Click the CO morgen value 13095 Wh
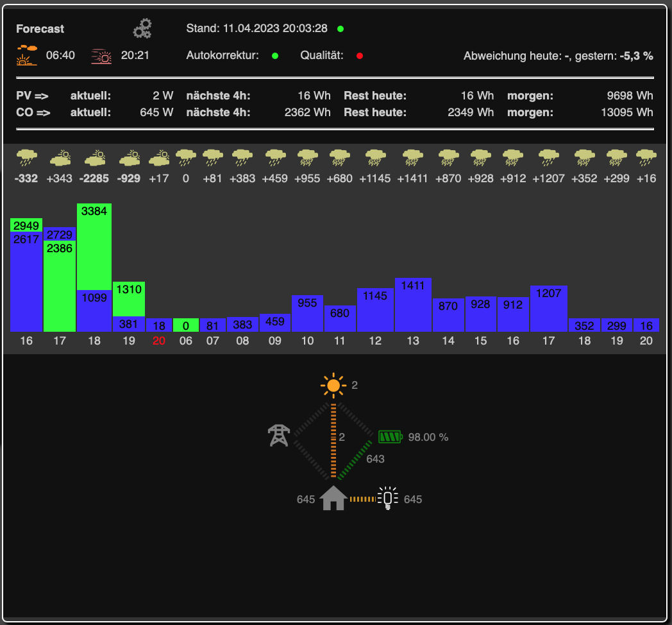This screenshot has height=625, width=672. 627,112
